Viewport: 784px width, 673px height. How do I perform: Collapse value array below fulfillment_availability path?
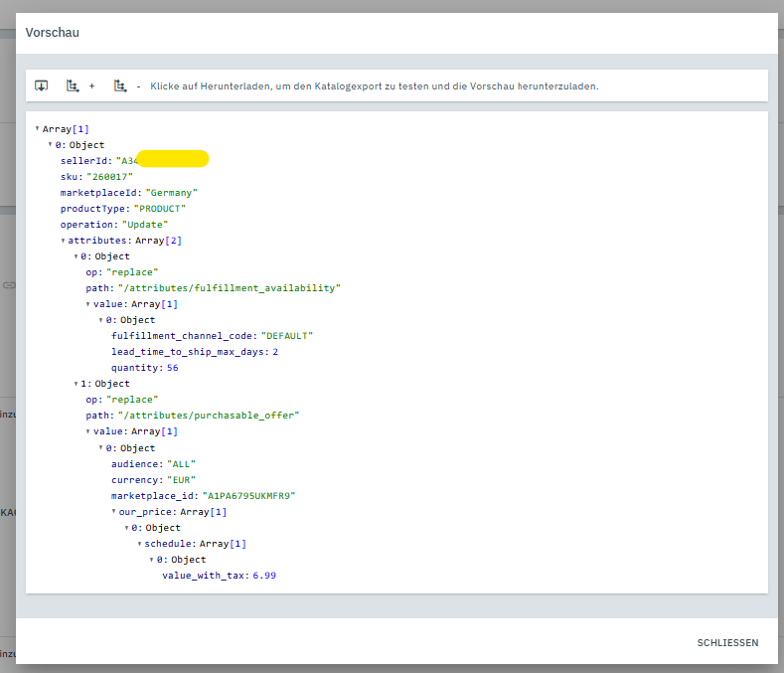click(88, 303)
